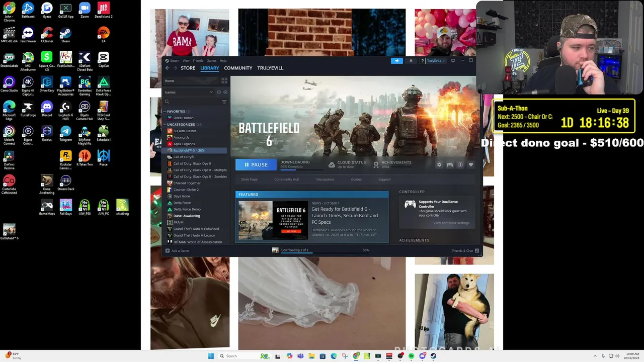Open Steam icon on the taskbar
Screen dimensions: 644x362
[x=433, y=356]
